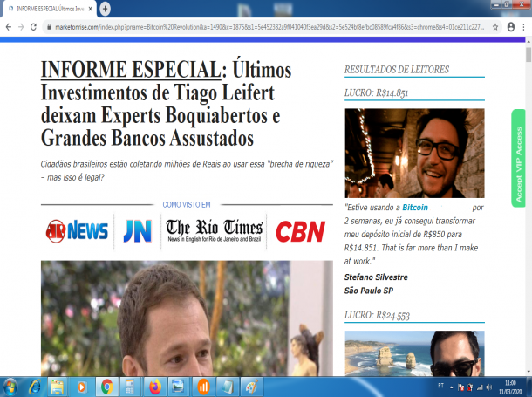Click Stefano Silvestre's testimonial photo
The width and height of the screenshot is (532, 397).
tap(414, 154)
